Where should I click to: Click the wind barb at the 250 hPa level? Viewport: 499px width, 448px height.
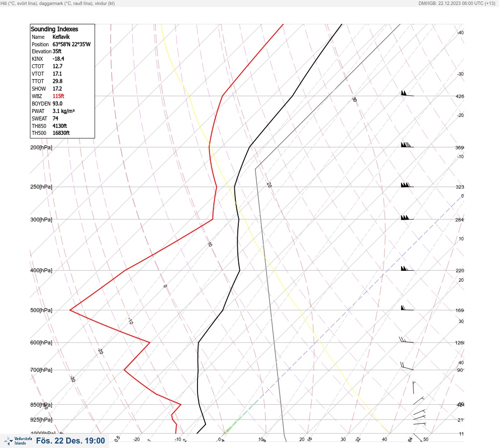pos(407,185)
